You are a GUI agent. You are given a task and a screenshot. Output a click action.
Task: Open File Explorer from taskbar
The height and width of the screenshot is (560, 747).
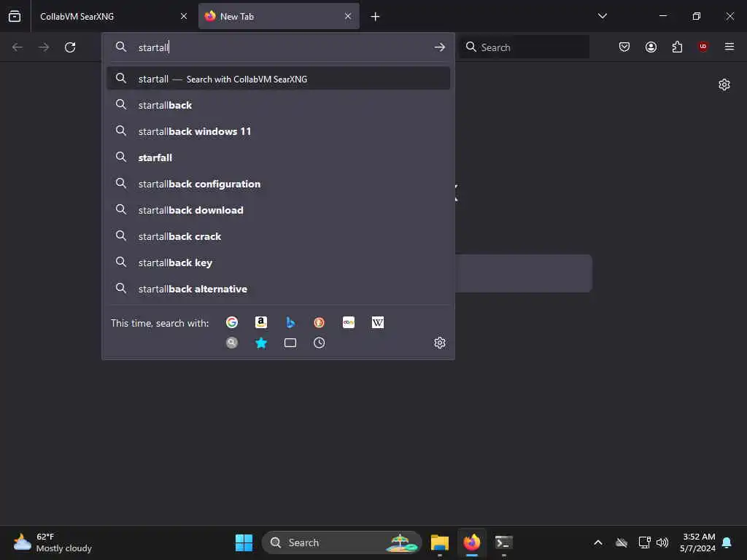pos(440,542)
